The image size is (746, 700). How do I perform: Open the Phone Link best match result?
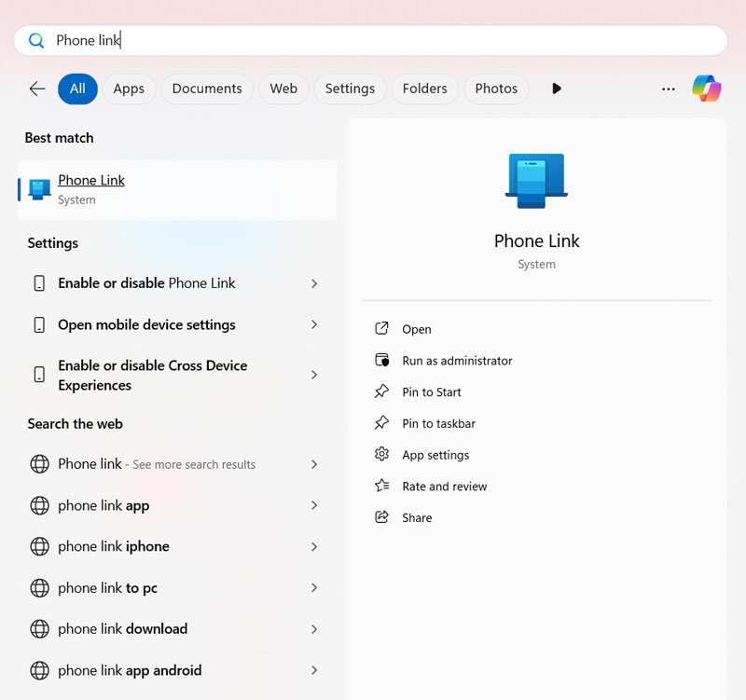tap(177, 190)
